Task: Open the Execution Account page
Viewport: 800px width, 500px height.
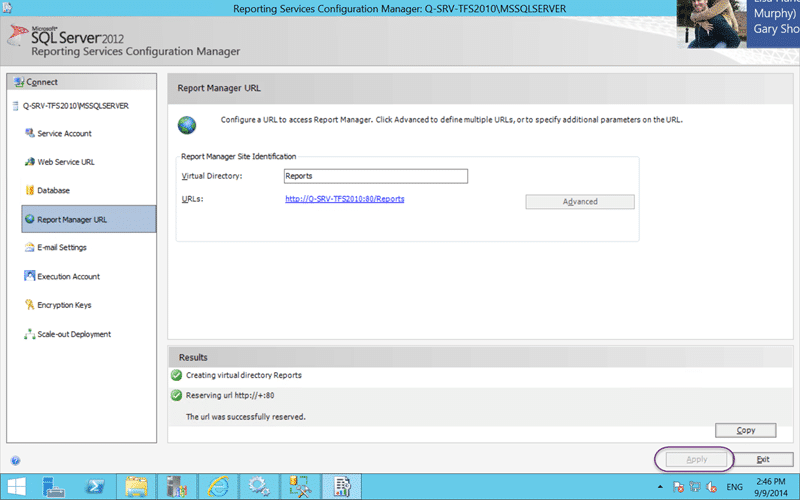Action: click(68, 276)
